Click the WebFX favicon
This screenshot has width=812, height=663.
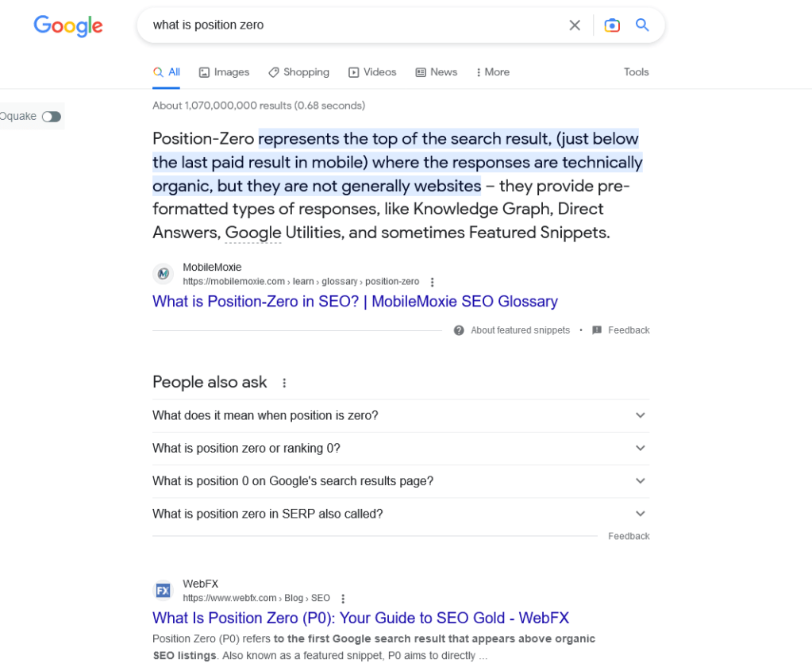pyautogui.click(x=162, y=590)
